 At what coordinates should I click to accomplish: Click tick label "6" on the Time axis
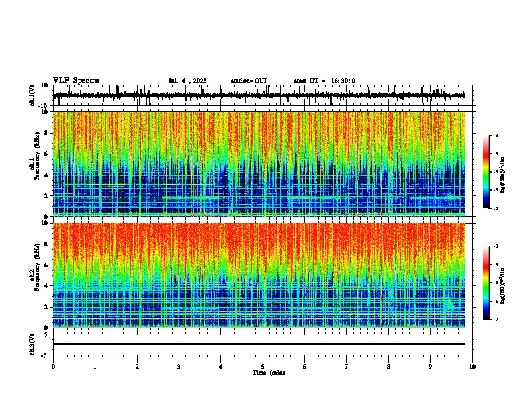click(x=305, y=367)
